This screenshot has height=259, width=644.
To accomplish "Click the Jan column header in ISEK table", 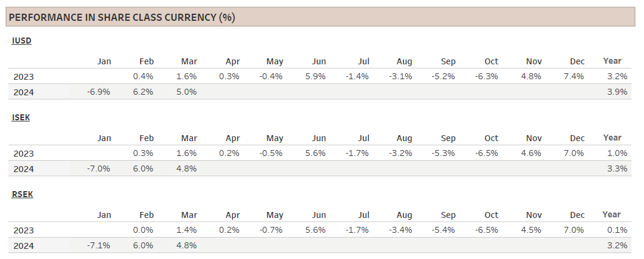I will tap(104, 138).
